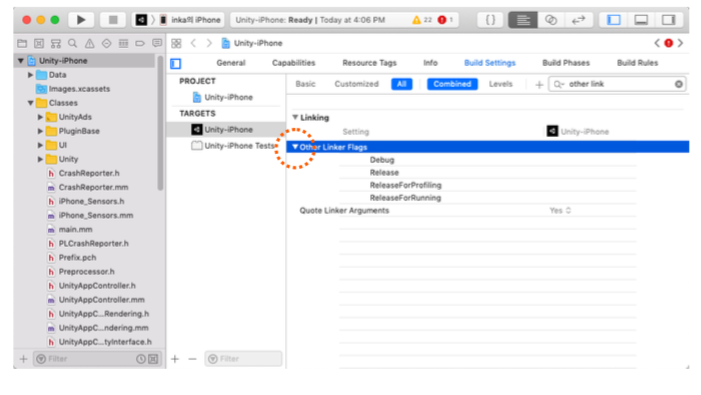Change Quote Linker Arguments Yes popup
This screenshot has width=701, height=395.
tap(560, 210)
